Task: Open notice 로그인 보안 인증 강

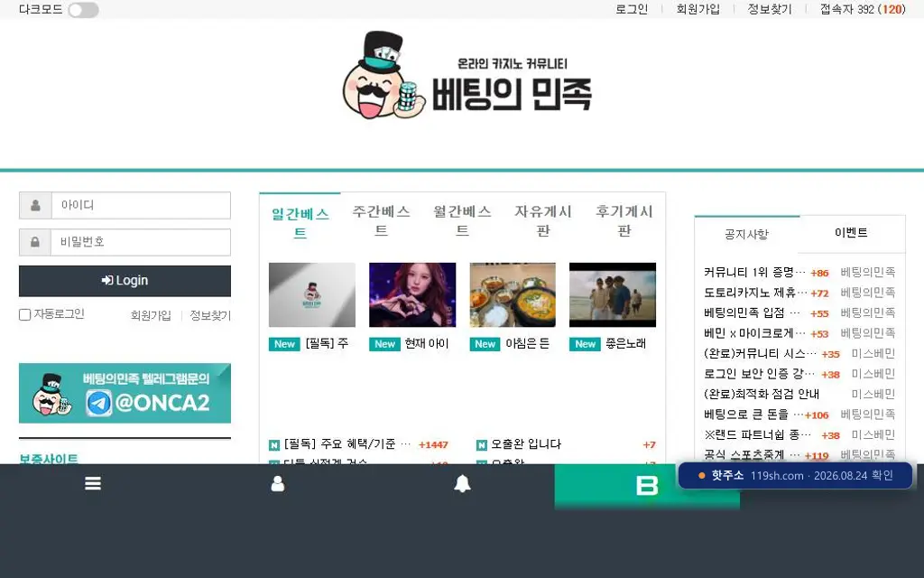Action: click(759, 374)
